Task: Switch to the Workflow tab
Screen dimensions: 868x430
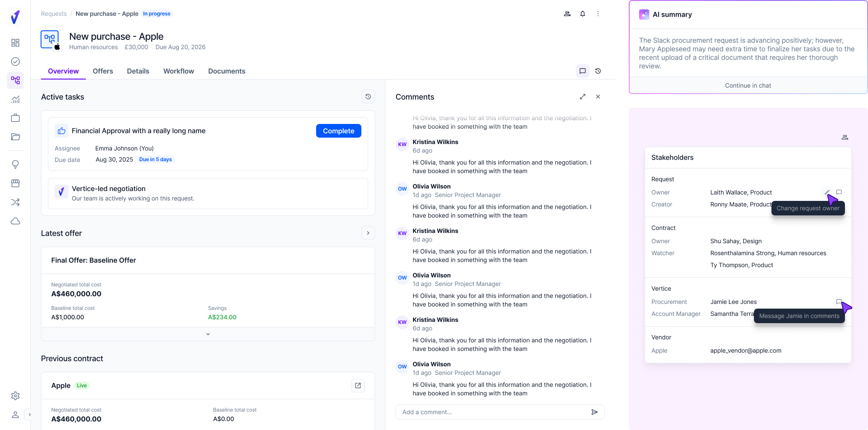Action: tap(179, 71)
